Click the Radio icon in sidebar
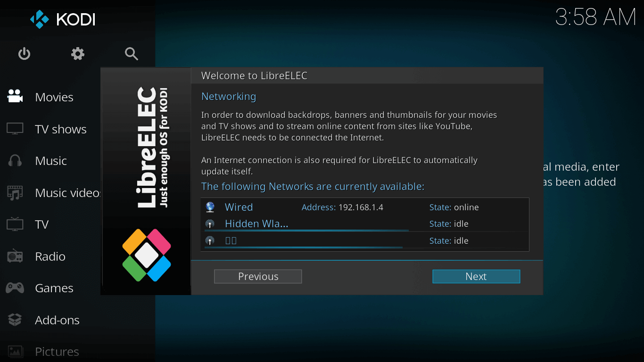644x362 pixels. (15, 256)
